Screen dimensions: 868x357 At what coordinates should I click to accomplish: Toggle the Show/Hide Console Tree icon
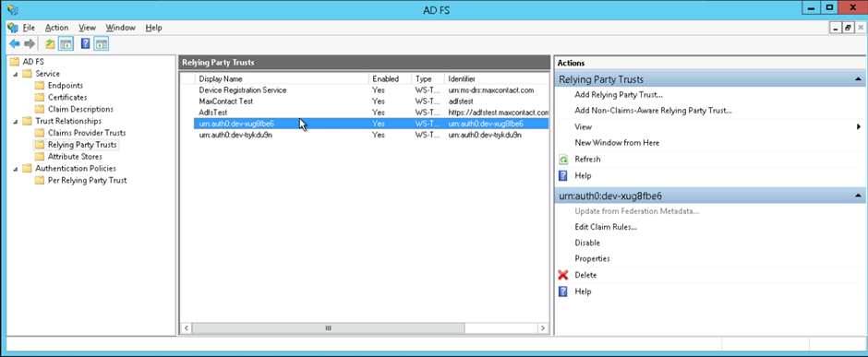[66, 43]
